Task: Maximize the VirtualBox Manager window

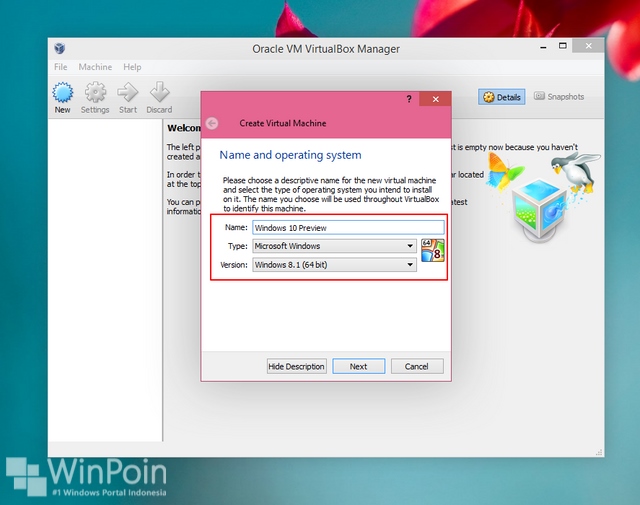Action: click(562, 46)
